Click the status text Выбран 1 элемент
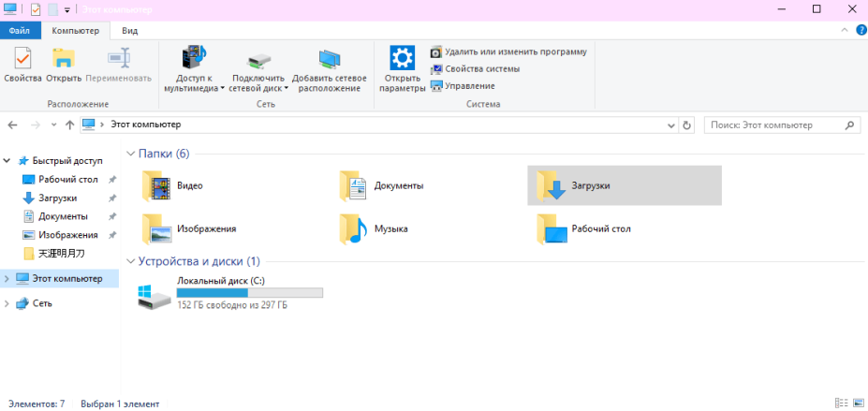This screenshot has height=411, width=868. [120, 404]
